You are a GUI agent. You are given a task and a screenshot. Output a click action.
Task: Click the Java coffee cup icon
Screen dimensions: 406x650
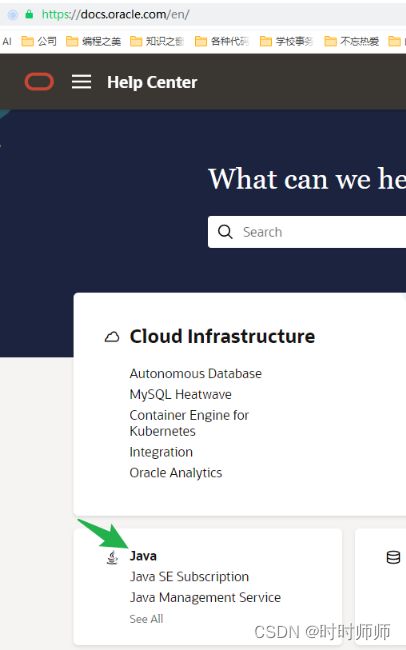point(112,558)
